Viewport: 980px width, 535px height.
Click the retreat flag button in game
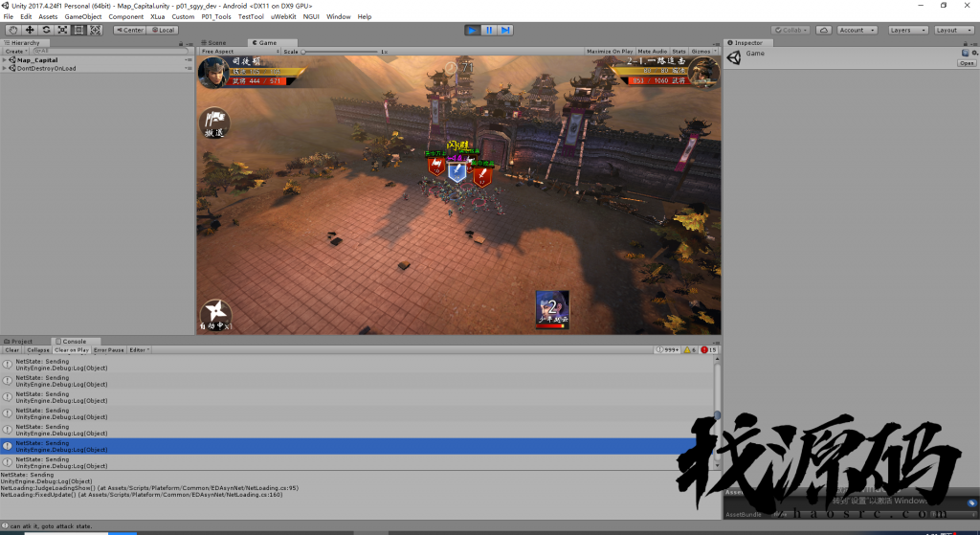tap(214, 123)
